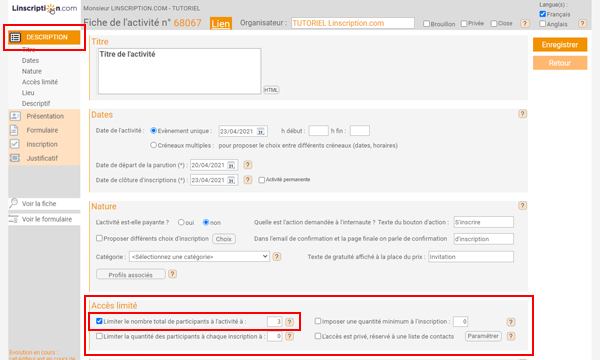Image resolution: width=600 pixels, height=360 pixels.
Task: Jump to Lieu in sidebar
Action: click(x=28, y=93)
